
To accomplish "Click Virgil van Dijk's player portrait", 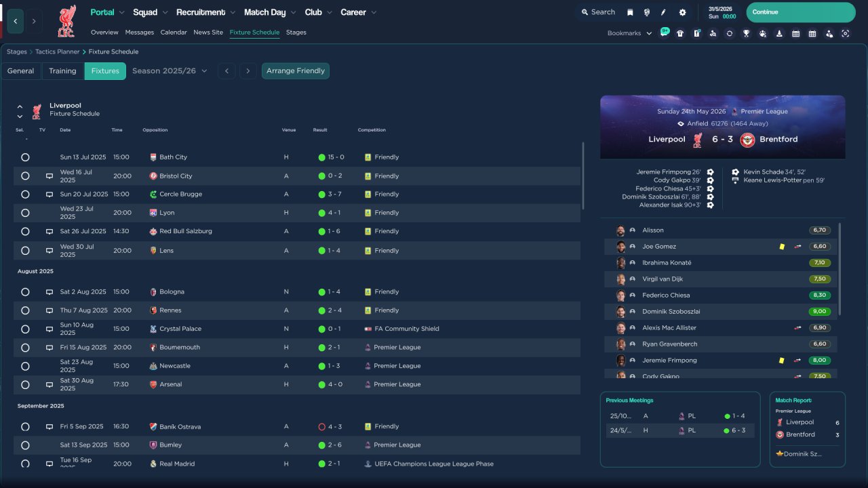I will point(620,279).
